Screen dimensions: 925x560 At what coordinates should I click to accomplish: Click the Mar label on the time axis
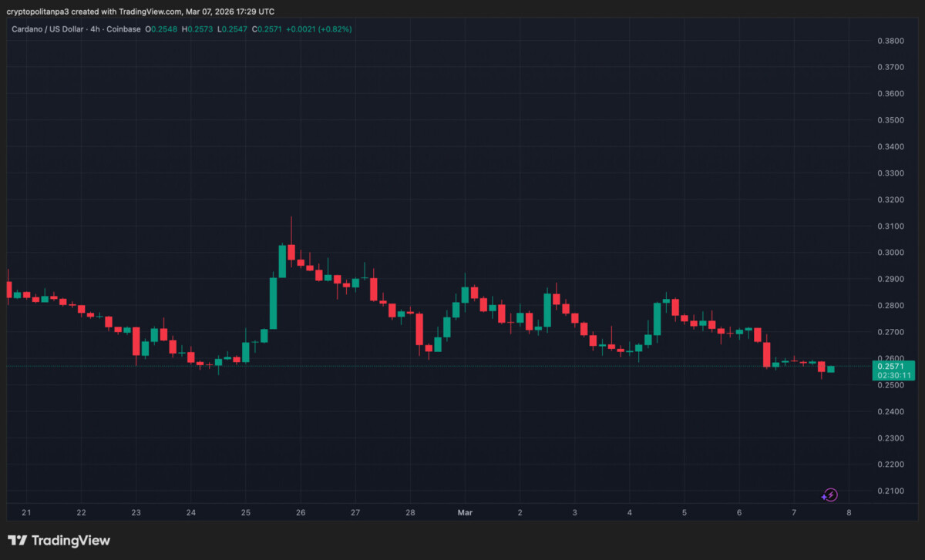[464, 512]
